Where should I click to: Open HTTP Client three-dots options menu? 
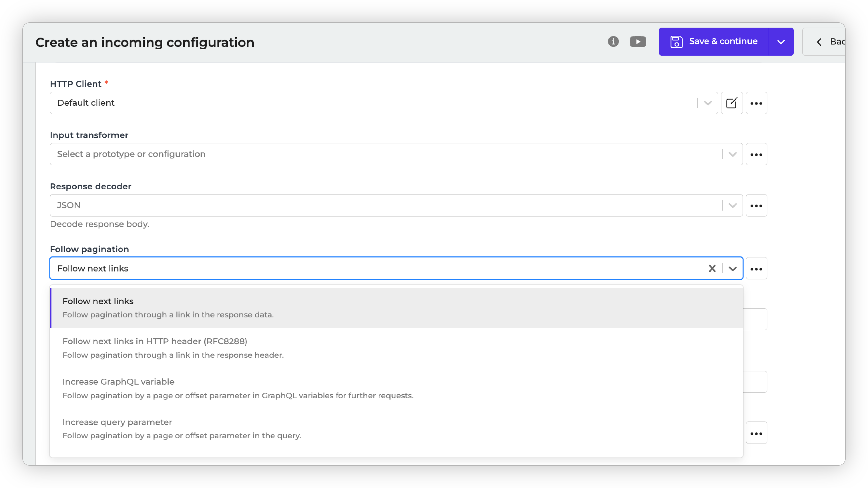[756, 103]
